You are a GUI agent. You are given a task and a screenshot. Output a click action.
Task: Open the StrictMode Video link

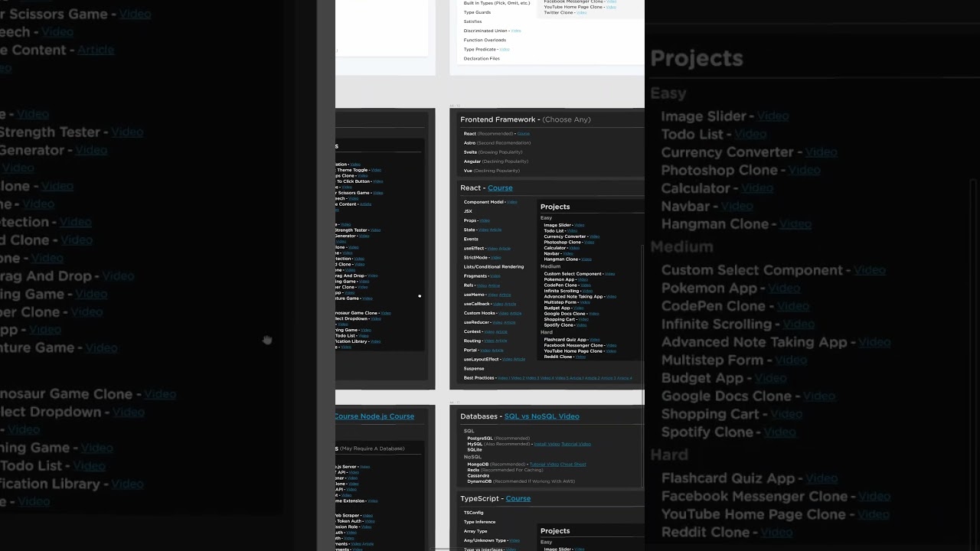click(x=496, y=257)
